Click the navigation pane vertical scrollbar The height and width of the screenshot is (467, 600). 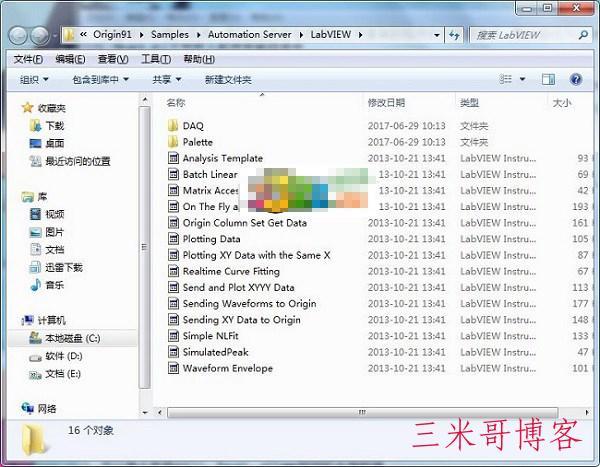(145, 247)
